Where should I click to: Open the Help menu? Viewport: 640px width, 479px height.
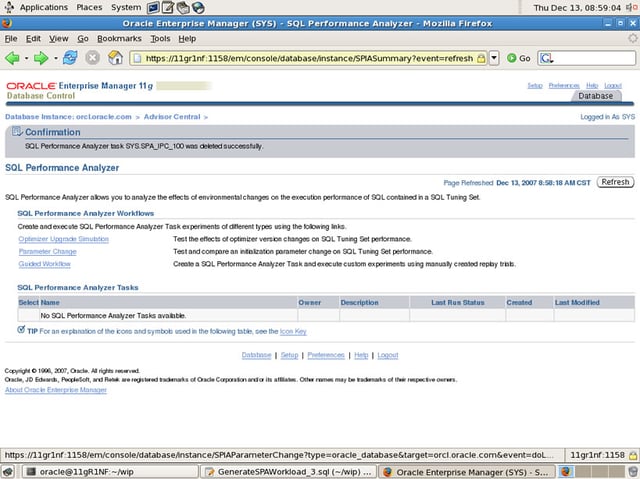tap(187, 38)
